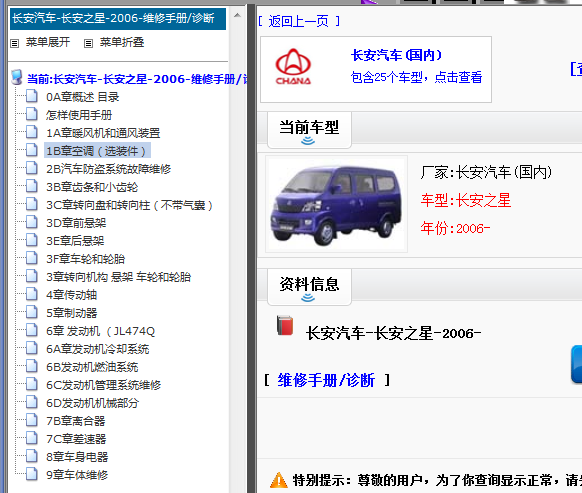
Task: Click page icon for 3F章车轮和轮胎
Action: pos(32,258)
